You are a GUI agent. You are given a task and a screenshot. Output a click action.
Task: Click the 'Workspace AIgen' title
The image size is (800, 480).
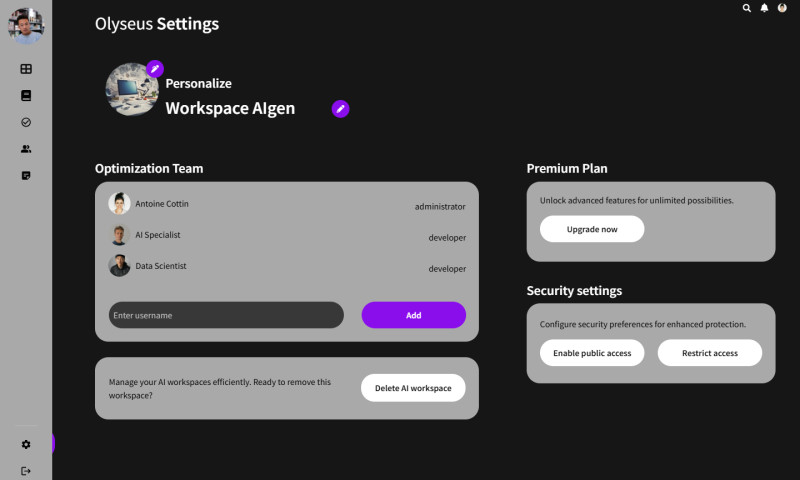click(230, 108)
